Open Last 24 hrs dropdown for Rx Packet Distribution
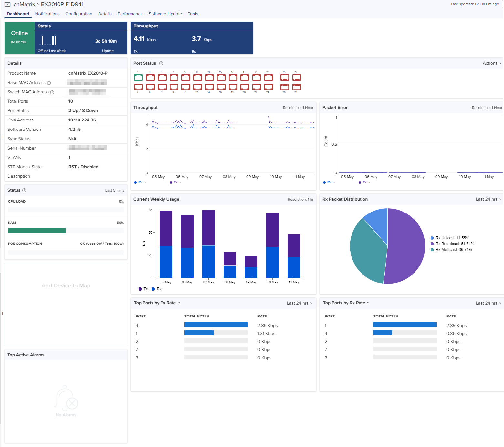This screenshot has height=447, width=504. click(488, 199)
